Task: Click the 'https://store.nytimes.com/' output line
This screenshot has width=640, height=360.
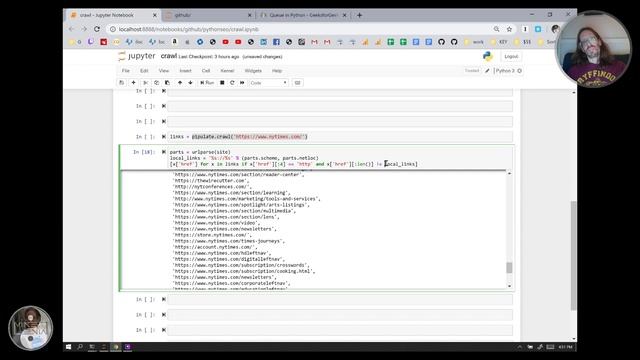Action: [212, 235]
